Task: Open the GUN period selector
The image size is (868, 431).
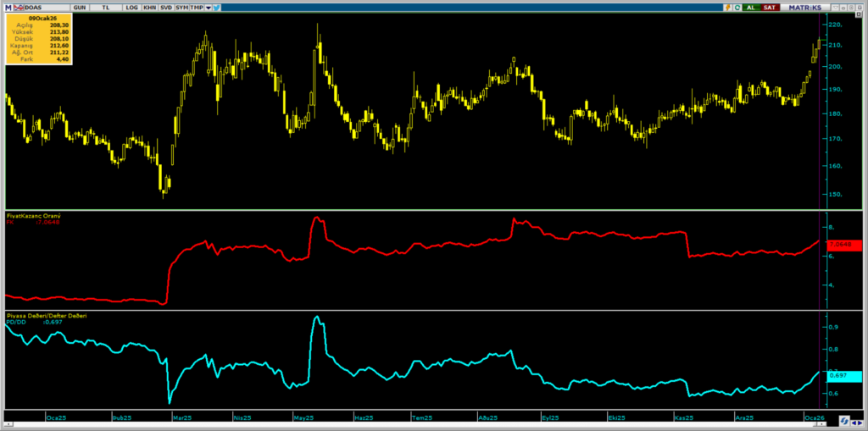Action: (80, 7)
